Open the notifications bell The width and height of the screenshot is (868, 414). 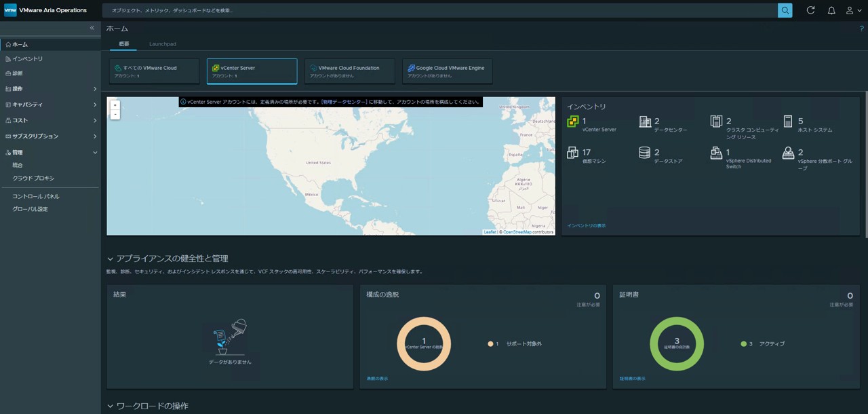click(831, 10)
